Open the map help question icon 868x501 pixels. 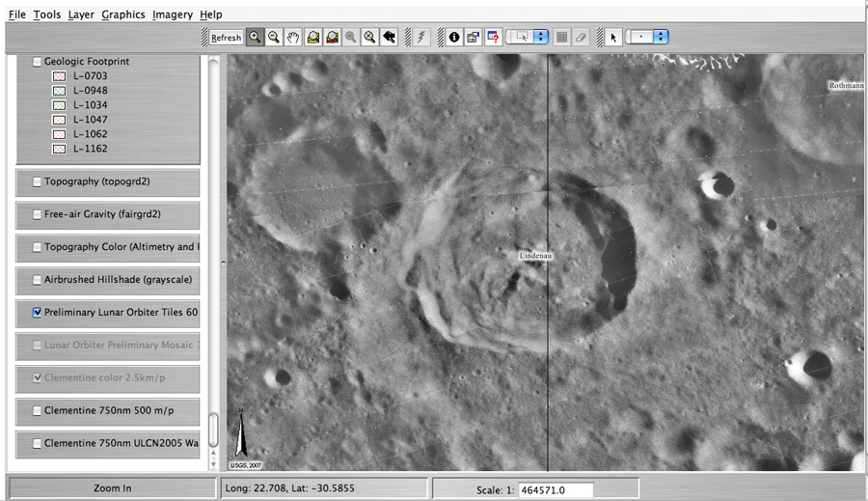[x=492, y=37]
